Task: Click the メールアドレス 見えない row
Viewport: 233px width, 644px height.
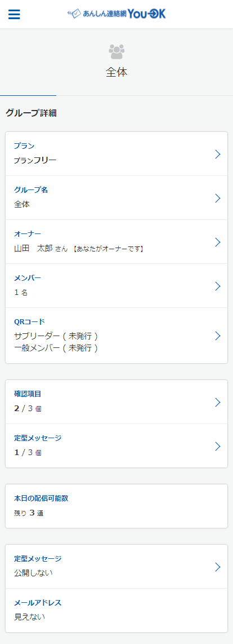Action: (x=116, y=610)
